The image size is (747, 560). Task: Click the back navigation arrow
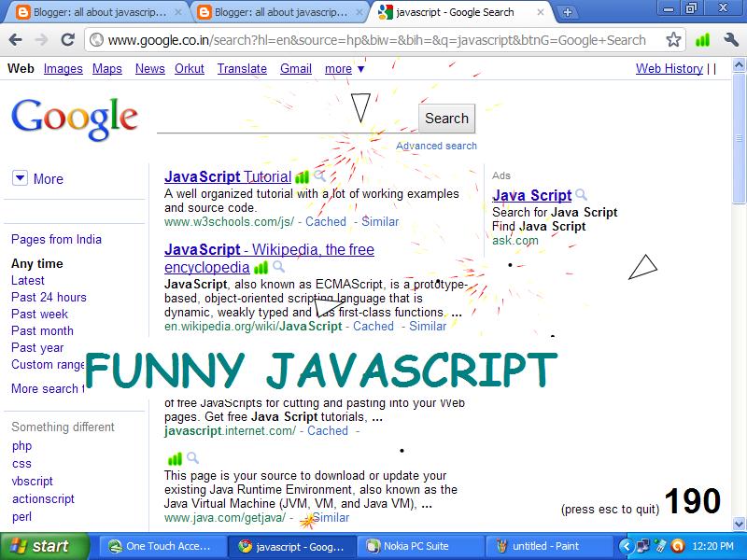[15, 40]
